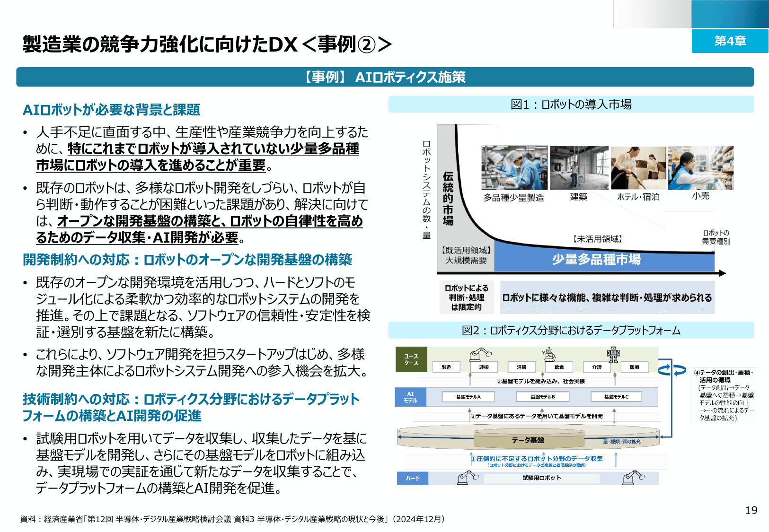Screen dimensions: 769x532
Task: Select the 少量多品種市場 blue band
Action: tap(596, 260)
